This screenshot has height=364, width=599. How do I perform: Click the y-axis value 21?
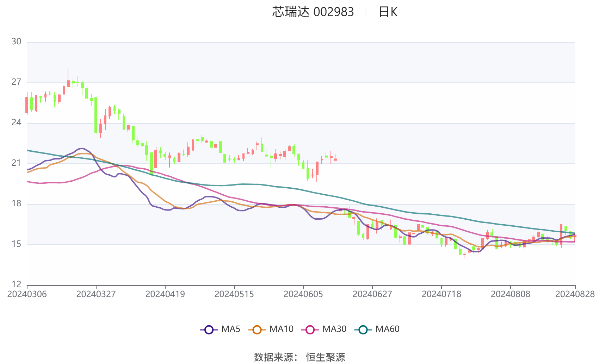[16, 163]
